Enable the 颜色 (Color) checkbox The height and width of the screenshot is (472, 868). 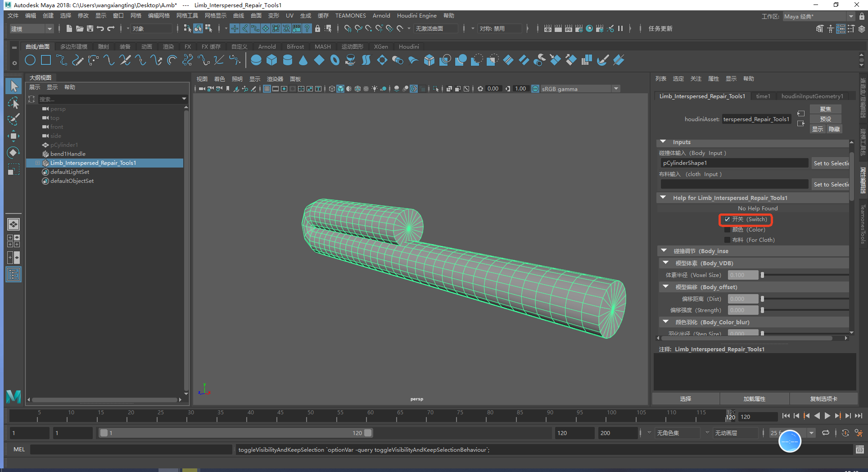click(727, 230)
